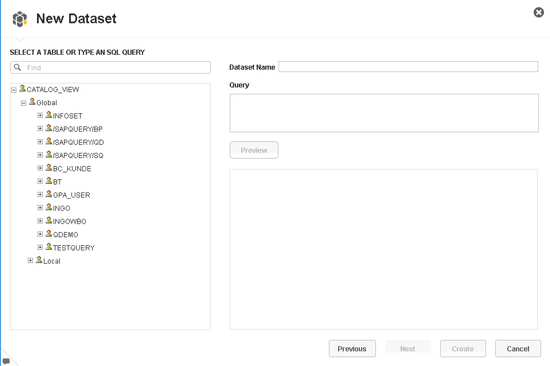The image size is (550, 366).
Task: Click the user icon next to TESTQUERY
Action: (x=49, y=246)
